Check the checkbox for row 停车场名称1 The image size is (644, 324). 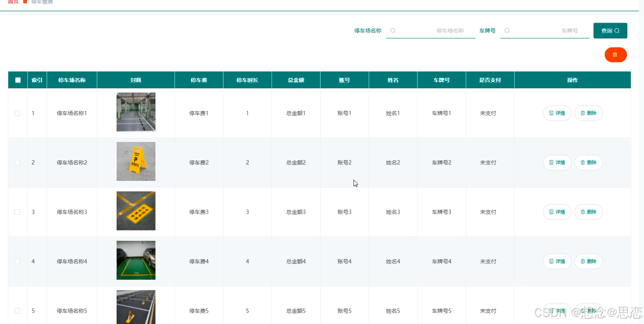[x=17, y=113]
